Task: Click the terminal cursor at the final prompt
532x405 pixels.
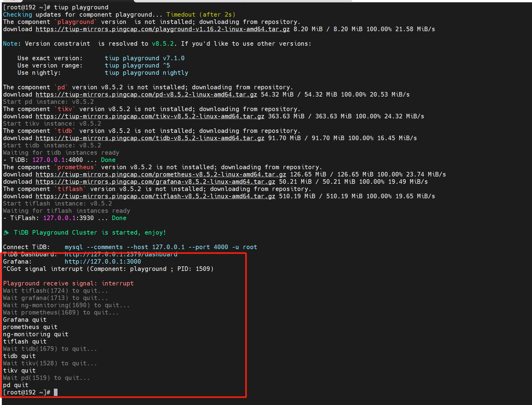Action: pos(56,392)
